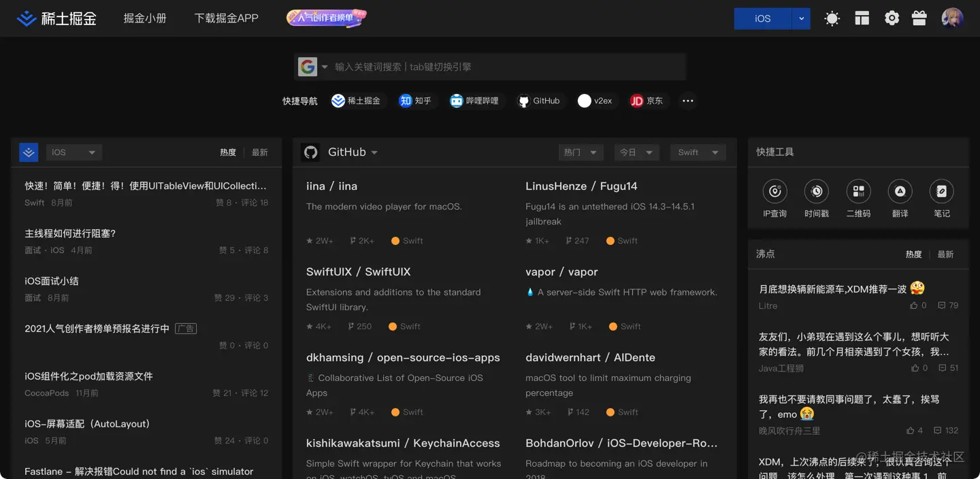Click Juejin panel icon in left panel
The image size is (980, 479).
[29, 152]
